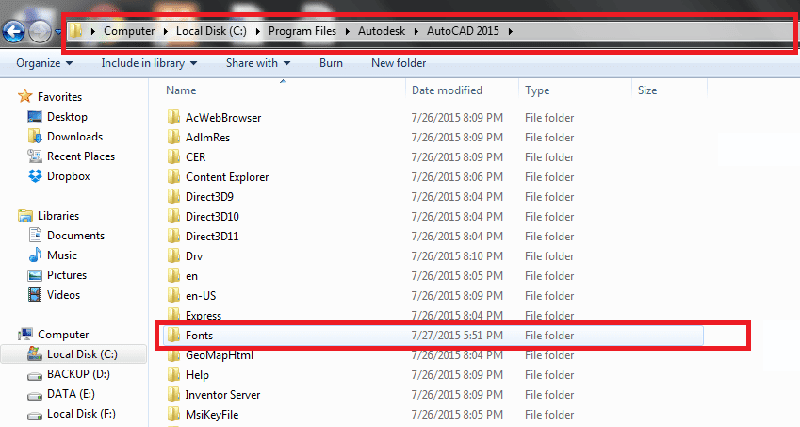Screen dimensions: 800x427
Task: Click Autodesk in the address breadcrumb
Action: (x=383, y=31)
